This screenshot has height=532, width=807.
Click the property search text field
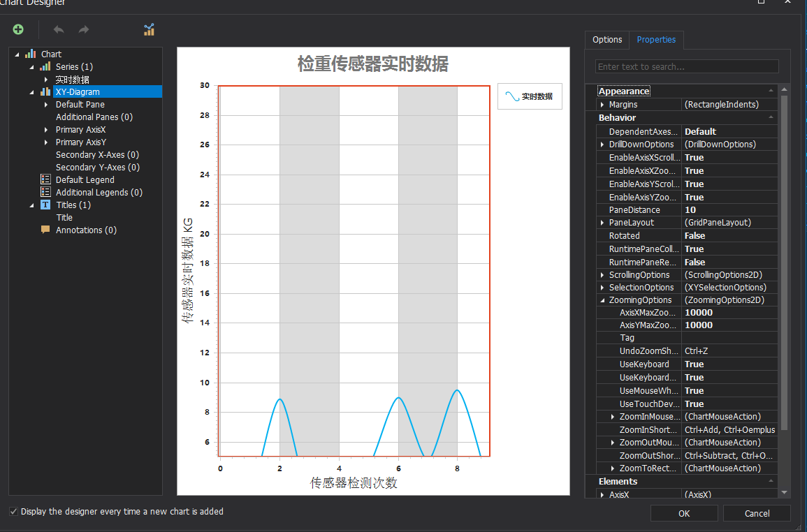pos(687,66)
